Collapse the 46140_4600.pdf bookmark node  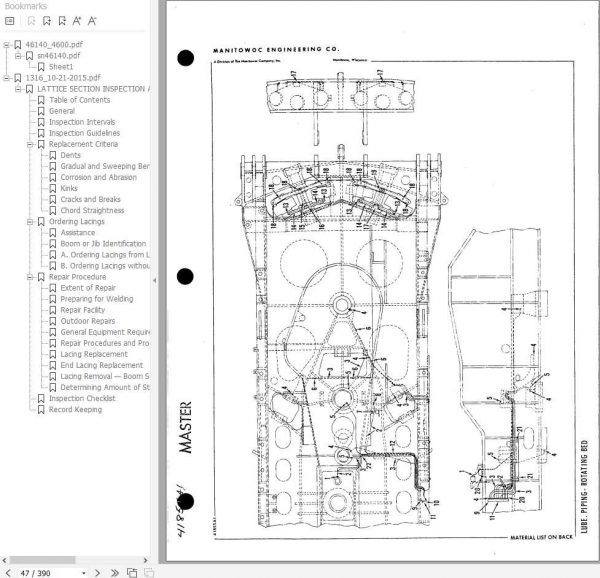tap(6, 45)
